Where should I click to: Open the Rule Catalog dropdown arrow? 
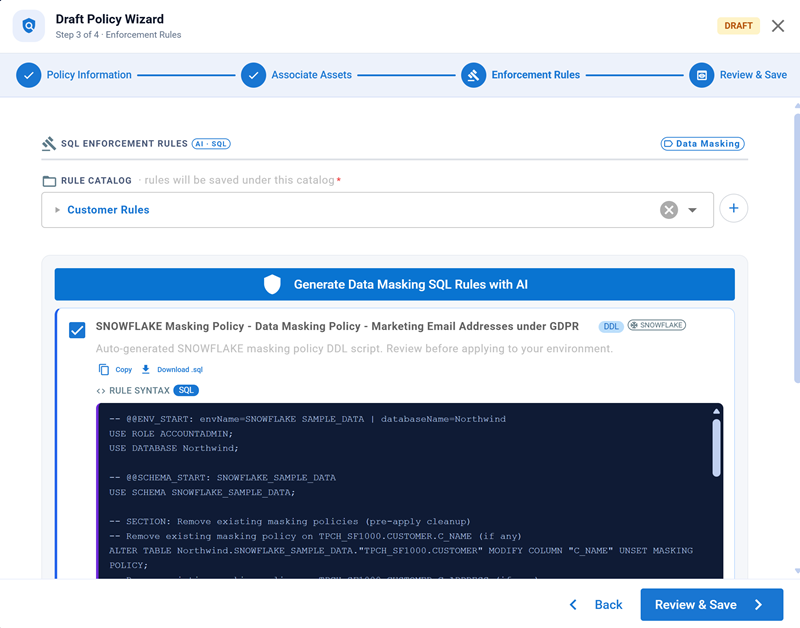pos(692,210)
